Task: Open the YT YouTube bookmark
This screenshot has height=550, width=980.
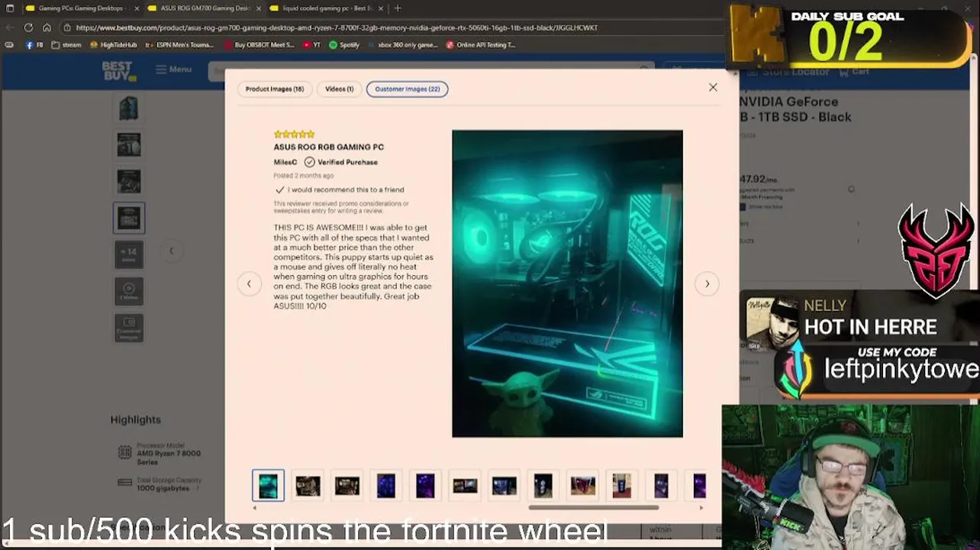Action: coord(311,45)
